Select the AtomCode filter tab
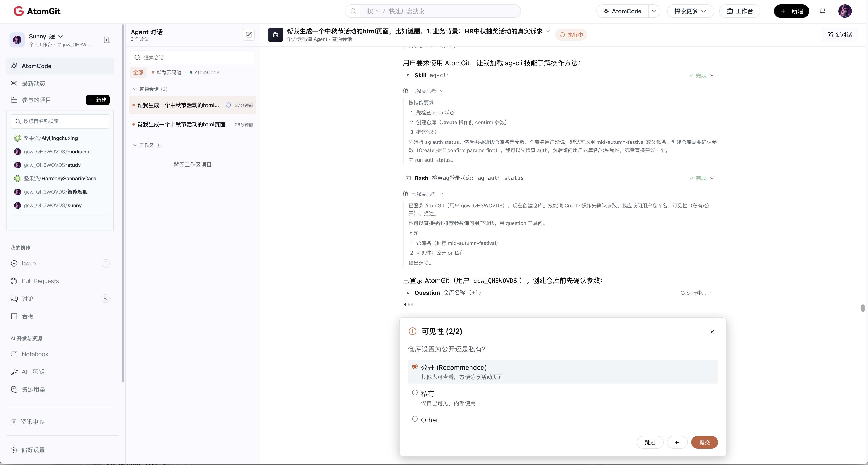Viewport: 868px width, 465px height. 205,72
